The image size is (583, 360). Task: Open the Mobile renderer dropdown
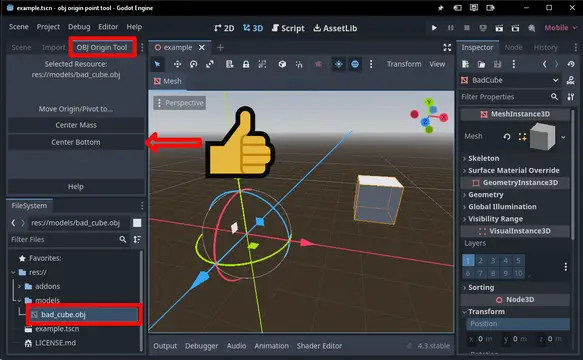tap(560, 28)
